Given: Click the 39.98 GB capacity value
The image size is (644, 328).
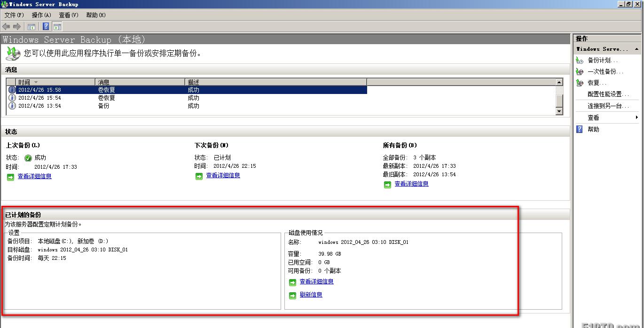Looking at the screenshot, I should [330, 254].
